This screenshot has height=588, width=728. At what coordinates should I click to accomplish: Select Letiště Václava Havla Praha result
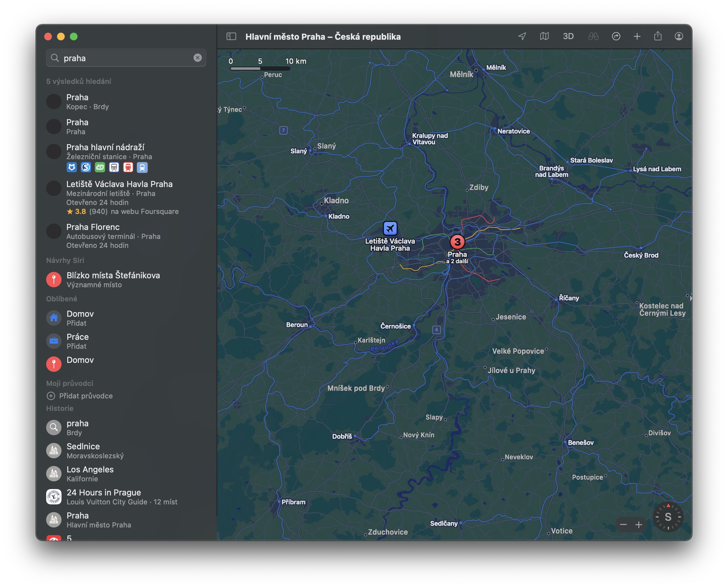click(x=119, y=184)
